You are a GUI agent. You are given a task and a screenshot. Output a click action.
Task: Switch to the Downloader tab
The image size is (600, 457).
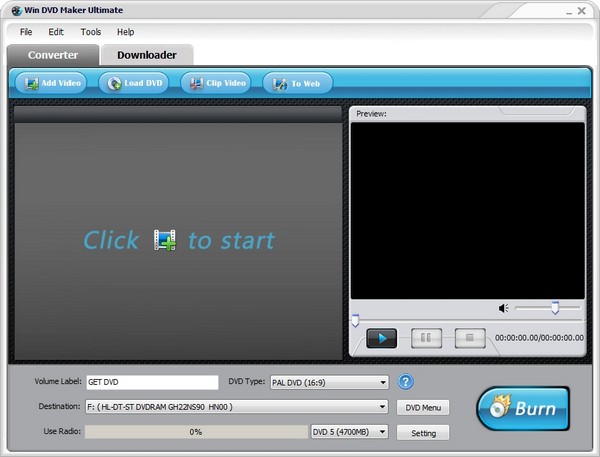point(147,55)
